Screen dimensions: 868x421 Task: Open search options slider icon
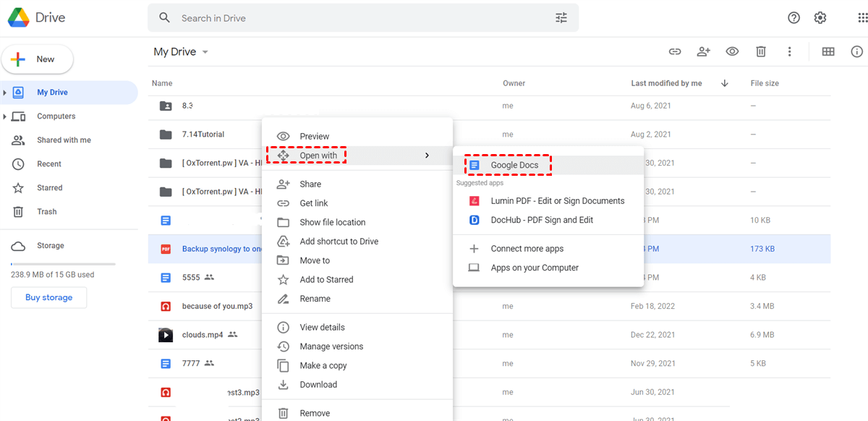pos(561,18)
